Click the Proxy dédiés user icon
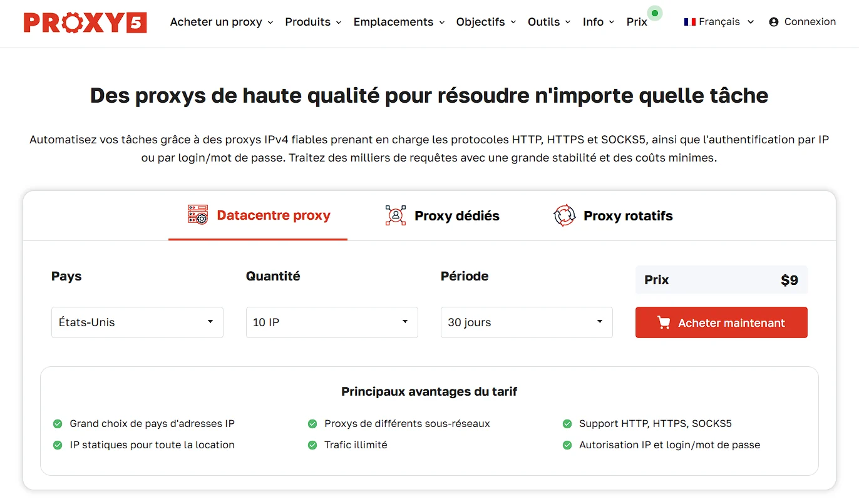This screenshot has width=859, height=504. (x=395, y=215)
